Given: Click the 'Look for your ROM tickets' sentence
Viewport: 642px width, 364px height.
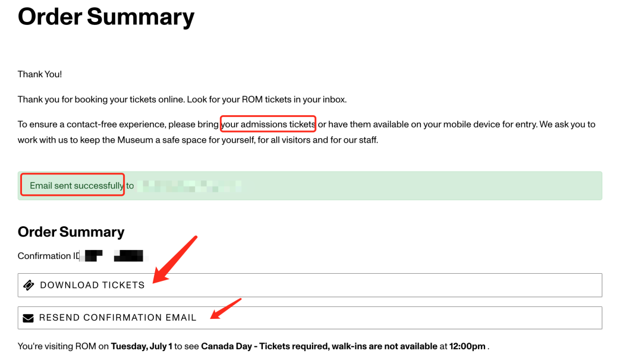Looking at the screenshot, I should (267, 99).
